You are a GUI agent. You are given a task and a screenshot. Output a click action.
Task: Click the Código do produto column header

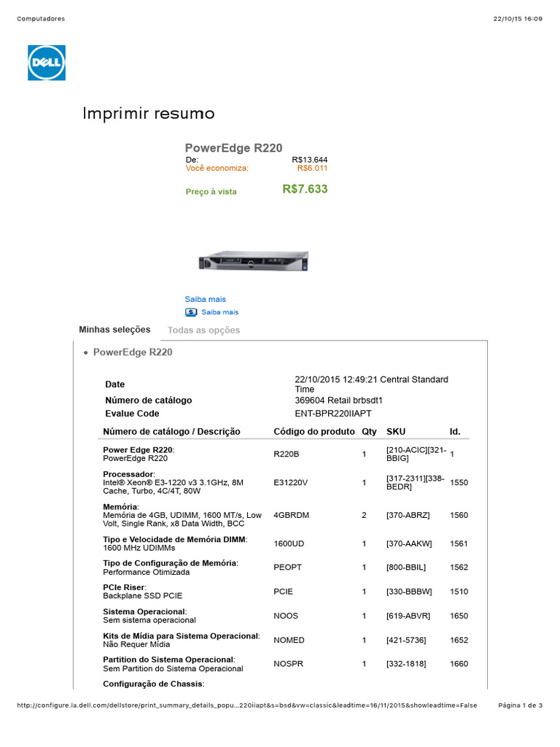[x=314, y=432]
